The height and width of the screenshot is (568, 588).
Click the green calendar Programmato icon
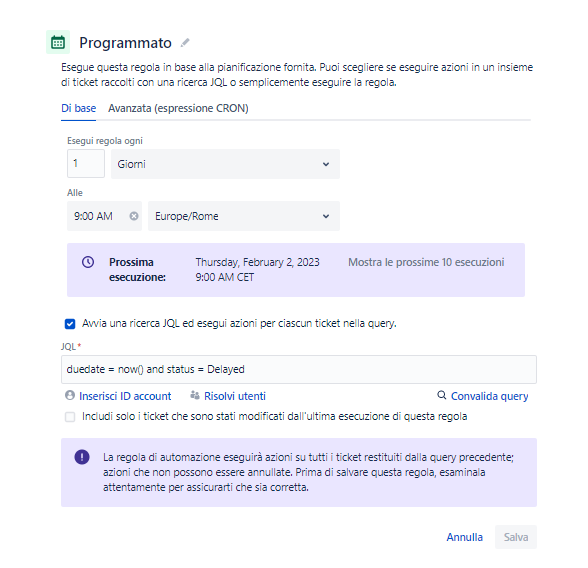58,42
